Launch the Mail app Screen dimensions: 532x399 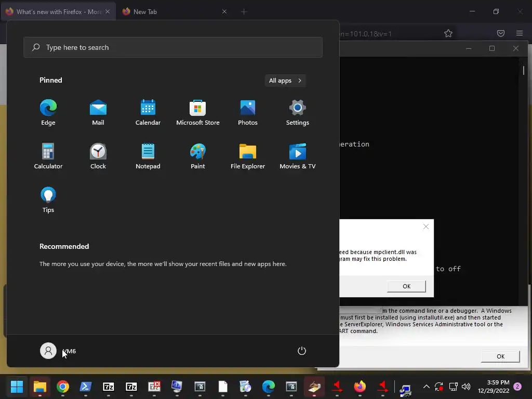98,113
